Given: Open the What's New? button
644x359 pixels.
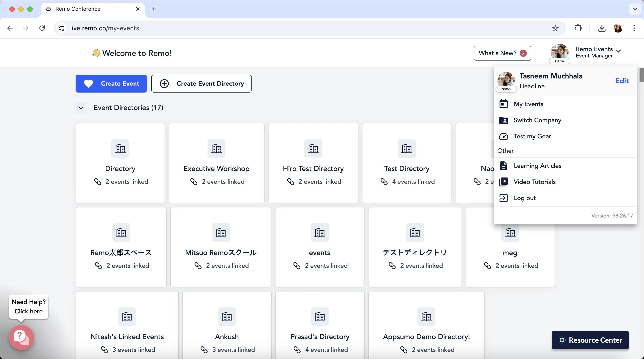Looking at the screenshot, I should tap(502, 53).
